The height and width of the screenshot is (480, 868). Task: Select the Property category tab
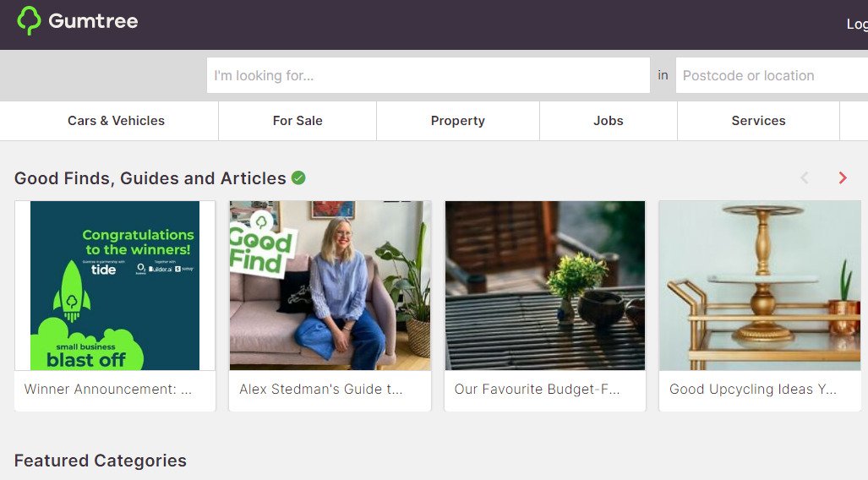point(458,121)
